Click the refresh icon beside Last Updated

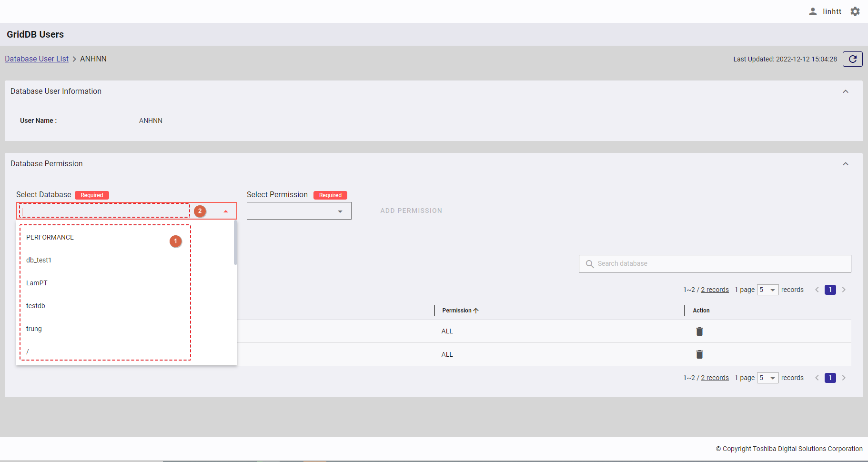[x=852, y=59]
